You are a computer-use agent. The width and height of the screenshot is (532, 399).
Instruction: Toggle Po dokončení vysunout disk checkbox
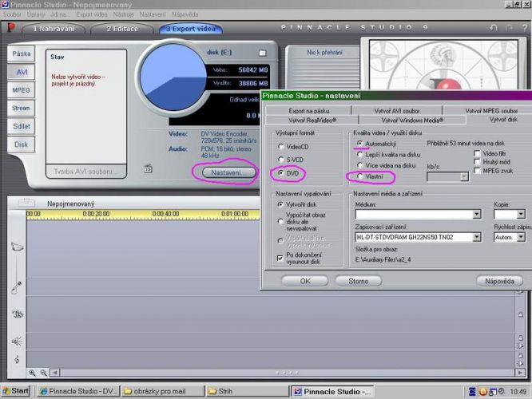(280, 259)
